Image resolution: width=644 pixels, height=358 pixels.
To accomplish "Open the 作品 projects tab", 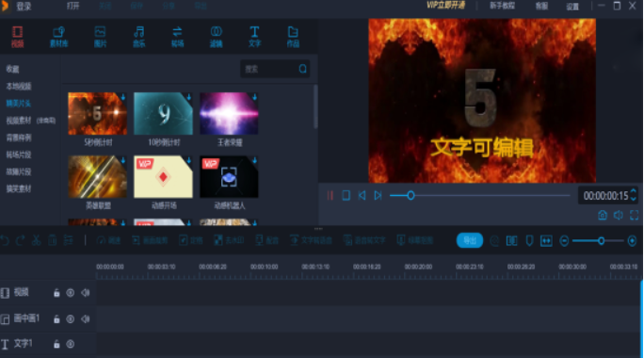I will [293, 37].
